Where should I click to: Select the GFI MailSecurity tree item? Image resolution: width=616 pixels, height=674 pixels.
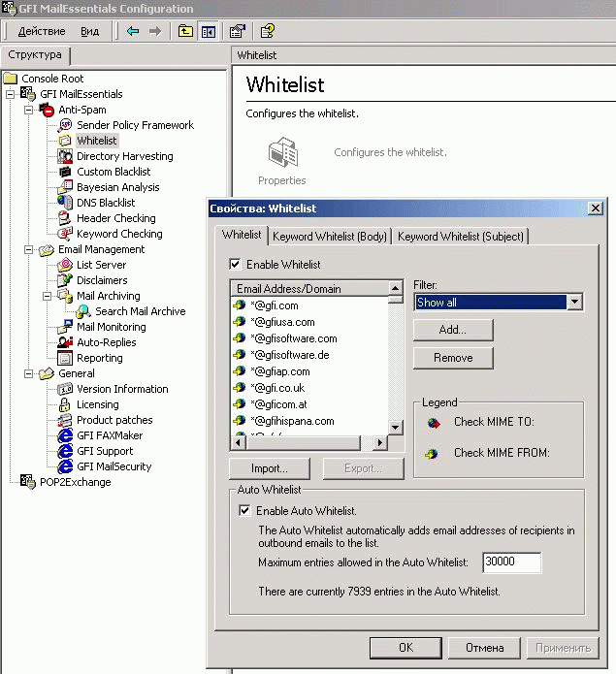click(x=113, y=466)
